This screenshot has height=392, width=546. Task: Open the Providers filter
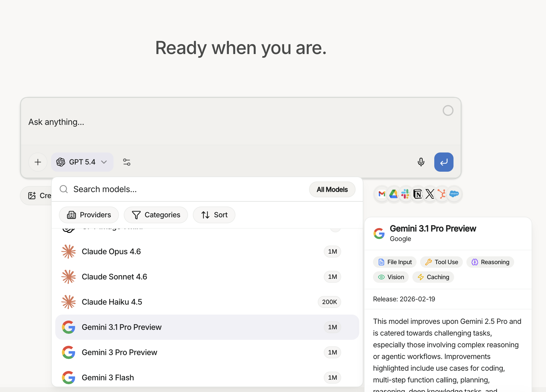89,215
